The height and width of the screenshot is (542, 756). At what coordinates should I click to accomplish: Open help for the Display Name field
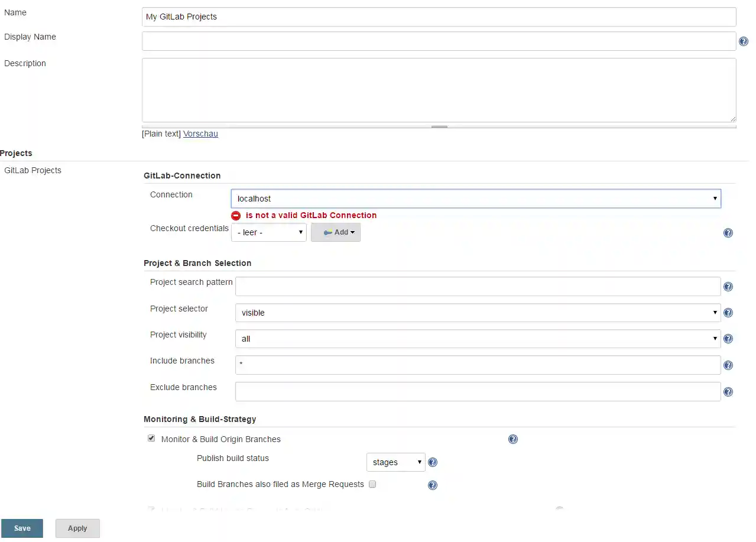744,41
